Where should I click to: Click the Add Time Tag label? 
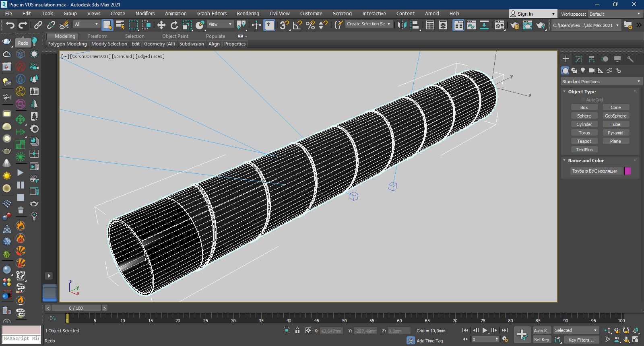(429, 341)
